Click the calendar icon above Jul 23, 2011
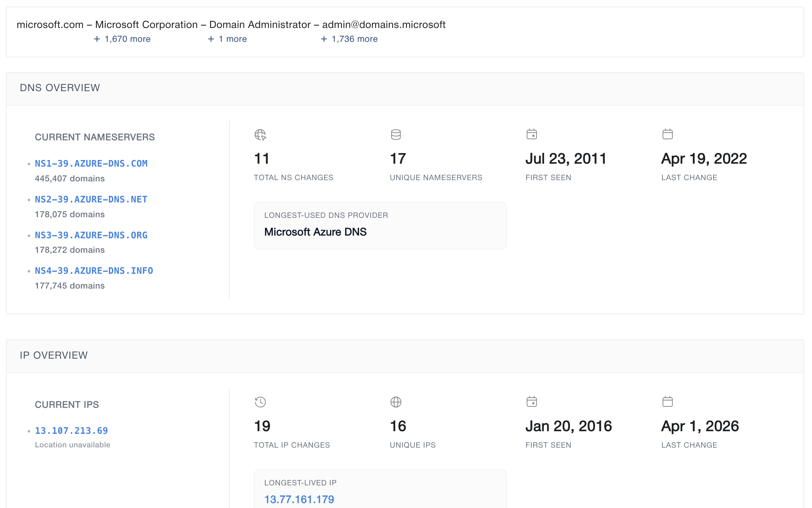 [531, 134]
